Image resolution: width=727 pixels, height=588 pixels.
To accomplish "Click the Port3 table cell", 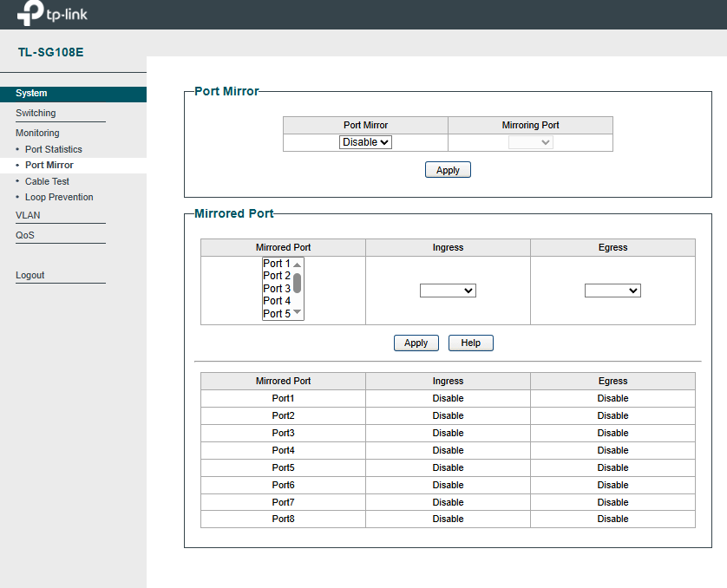I will click(x=284, y=434).
